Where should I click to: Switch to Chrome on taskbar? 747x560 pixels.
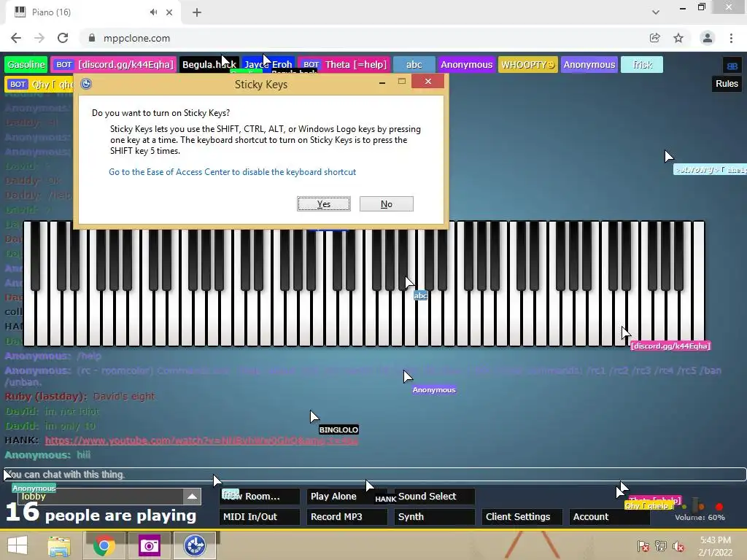pyautogui.click(x=104, y=545)
